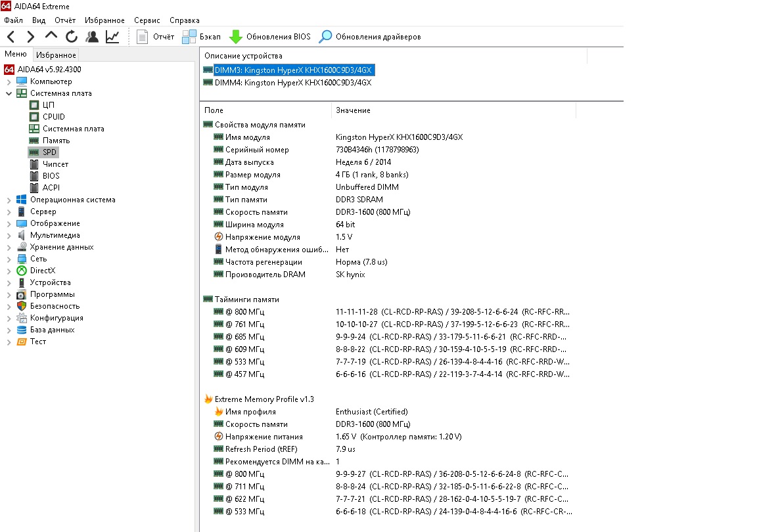Select device DIMM4: Kingston HyperX KHX1600C9D3/4GX

pyautogui.click(x=293, y=83)
